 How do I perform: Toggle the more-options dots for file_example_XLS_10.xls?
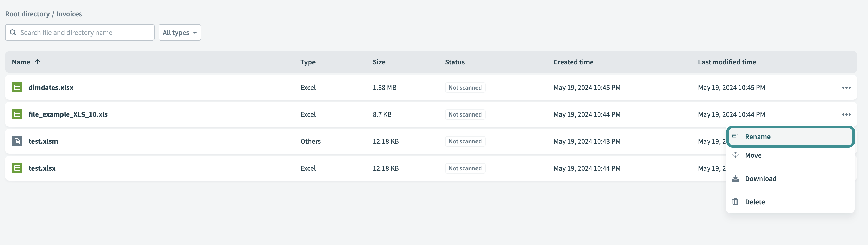846,114
